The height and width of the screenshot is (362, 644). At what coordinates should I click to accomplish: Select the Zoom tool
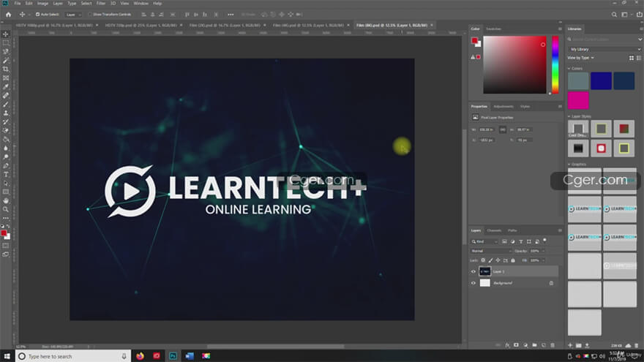pyautogui.click(x=6, y=209)
